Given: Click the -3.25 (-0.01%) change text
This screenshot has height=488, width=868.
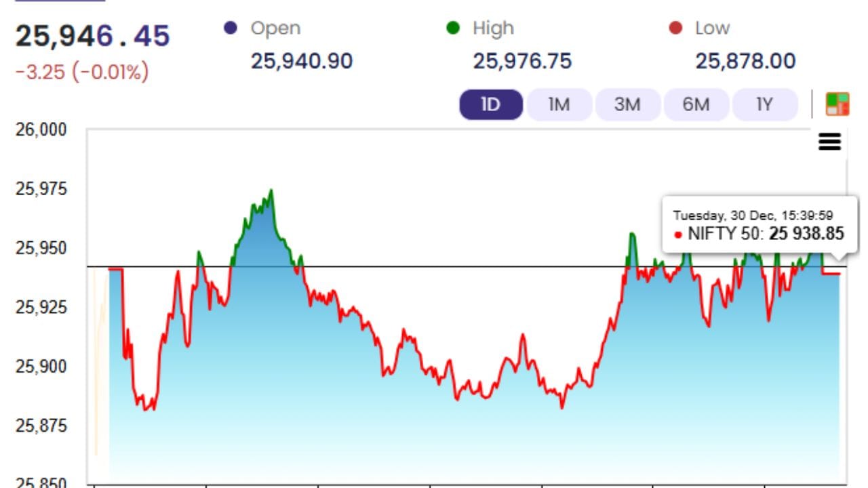Looking at the screenshot, I should [82, 72].
